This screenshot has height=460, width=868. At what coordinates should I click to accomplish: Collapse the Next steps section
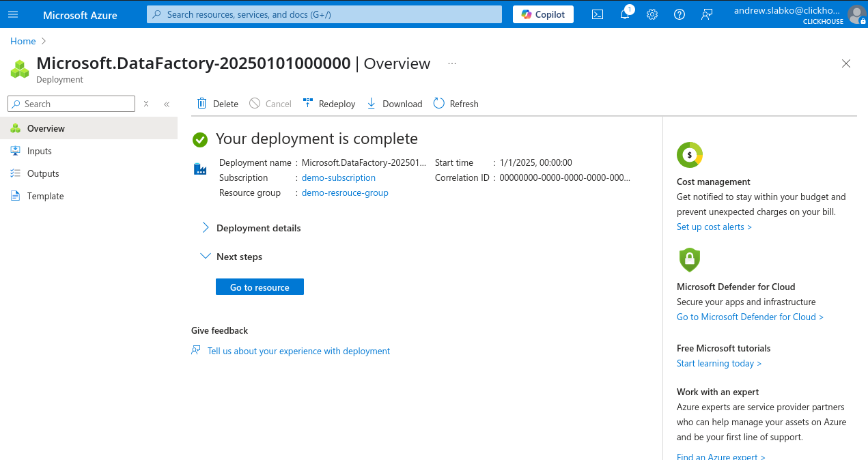click(206, 257)
